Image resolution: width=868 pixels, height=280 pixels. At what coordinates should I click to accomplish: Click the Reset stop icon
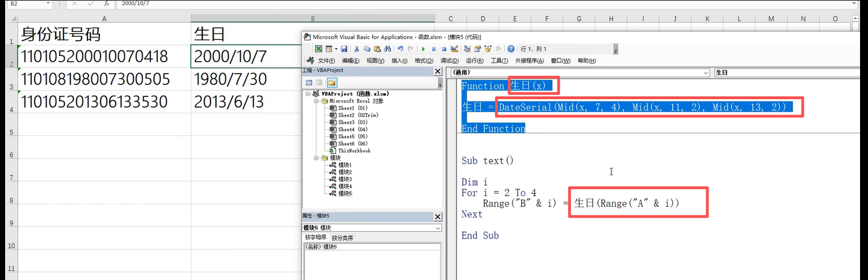click(444, 49)
